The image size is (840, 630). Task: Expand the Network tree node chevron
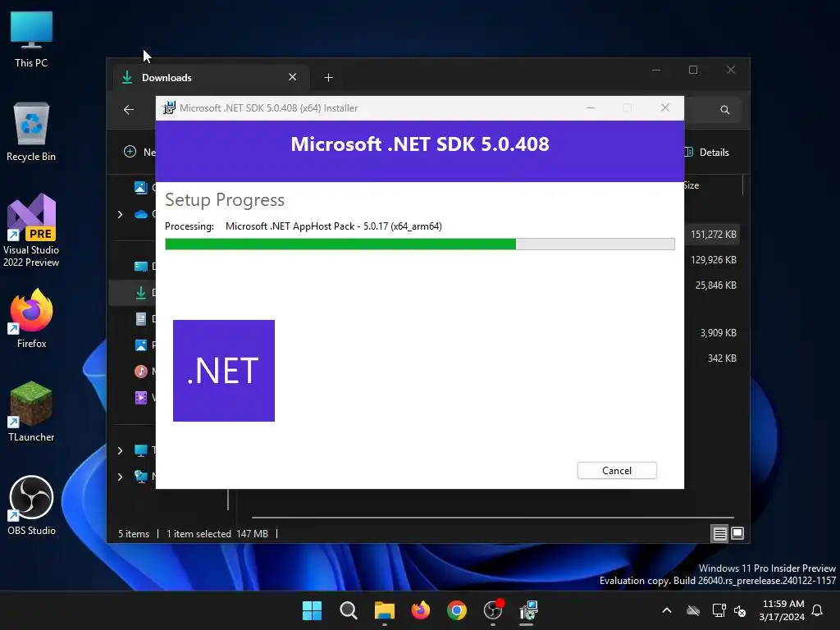120,477
